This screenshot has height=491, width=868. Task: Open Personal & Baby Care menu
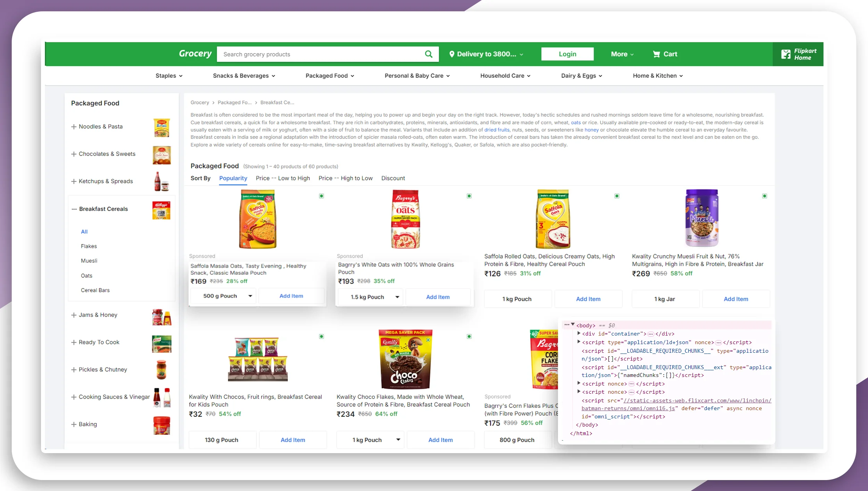pyautogui.click(x=417, y=76)
